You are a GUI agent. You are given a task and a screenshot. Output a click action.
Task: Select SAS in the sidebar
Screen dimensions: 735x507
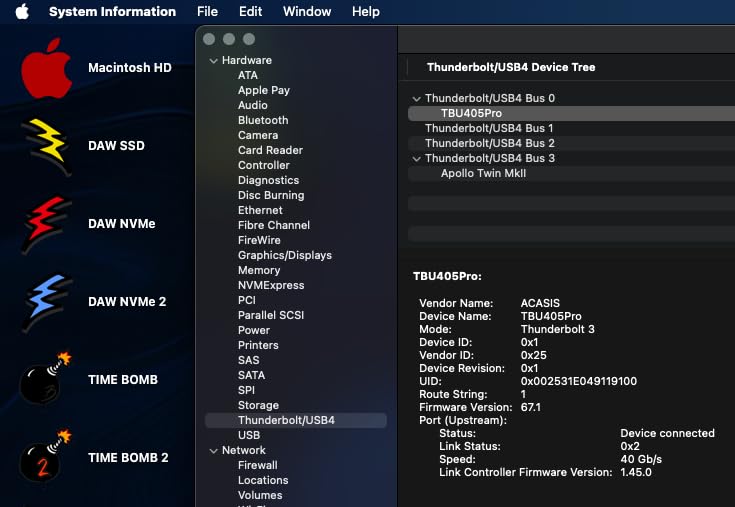coord(248,360)
